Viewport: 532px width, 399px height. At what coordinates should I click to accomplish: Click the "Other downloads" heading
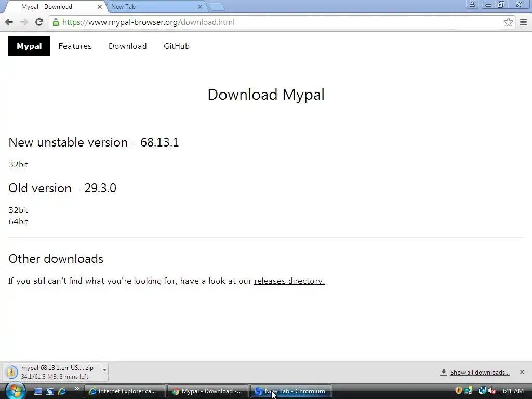click(x=56, y=259)
